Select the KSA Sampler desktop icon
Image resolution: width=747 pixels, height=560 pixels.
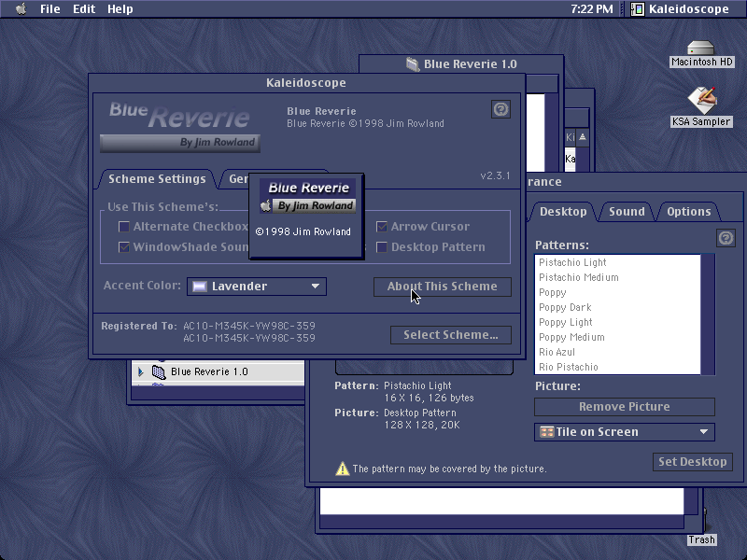(701, 100)
